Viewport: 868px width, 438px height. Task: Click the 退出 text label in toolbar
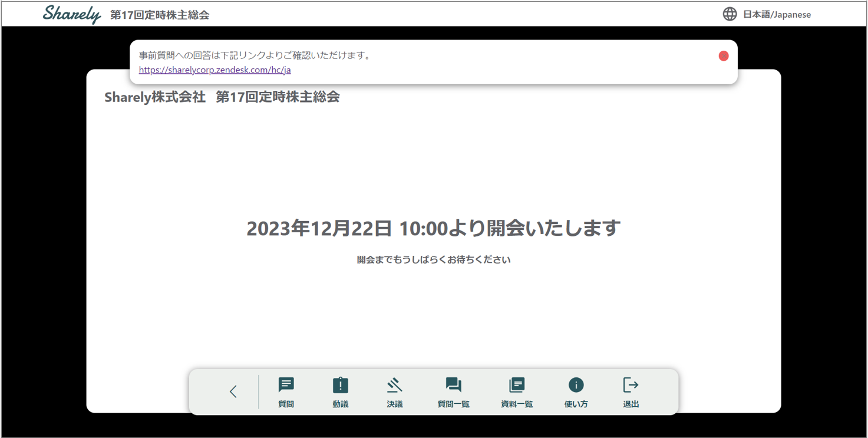(x=631, y=404)
